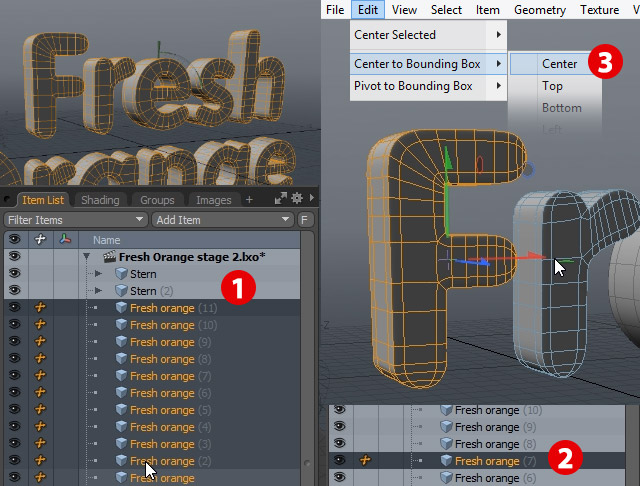Click mesh cube icon of Stern
This screenshot has width=640, height=486.
click(x=121, y=273)
